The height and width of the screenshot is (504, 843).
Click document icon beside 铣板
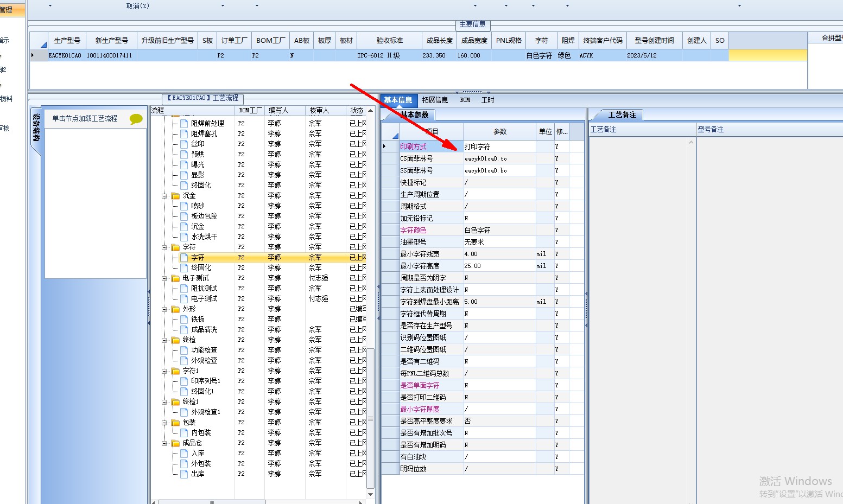[184, 320]
